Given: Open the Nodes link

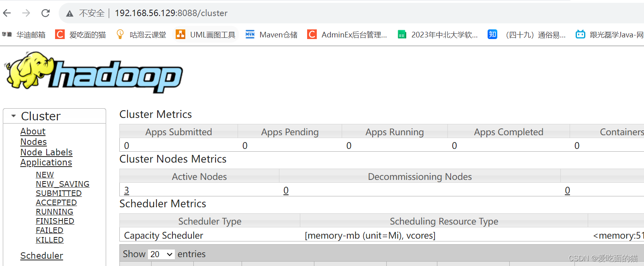Looking at the screenshot, I should (34, 142).
